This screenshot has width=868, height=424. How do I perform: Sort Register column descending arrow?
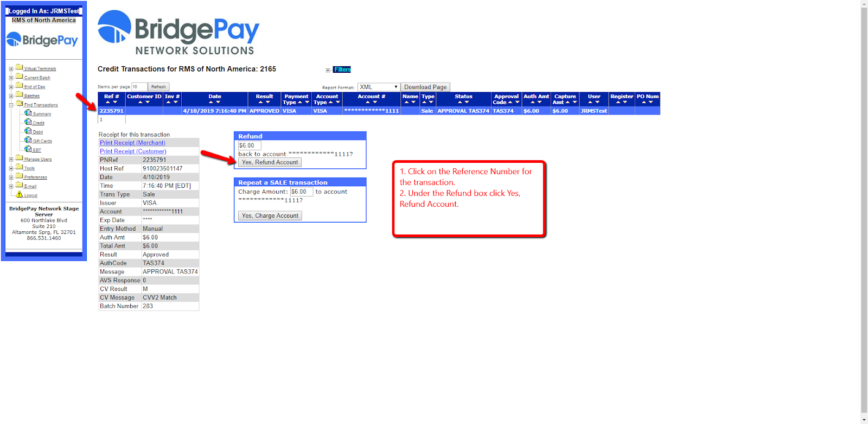tap(625, 102)
